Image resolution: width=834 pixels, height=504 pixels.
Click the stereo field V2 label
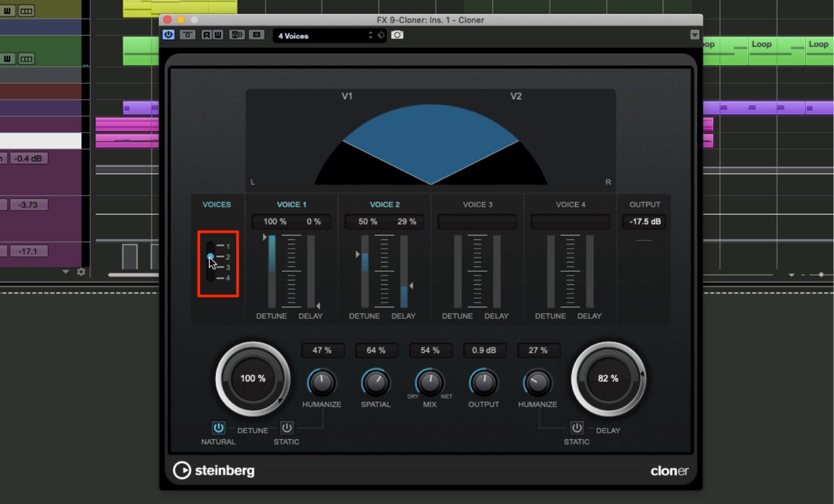pyautogui.click(x=516, y=96)
